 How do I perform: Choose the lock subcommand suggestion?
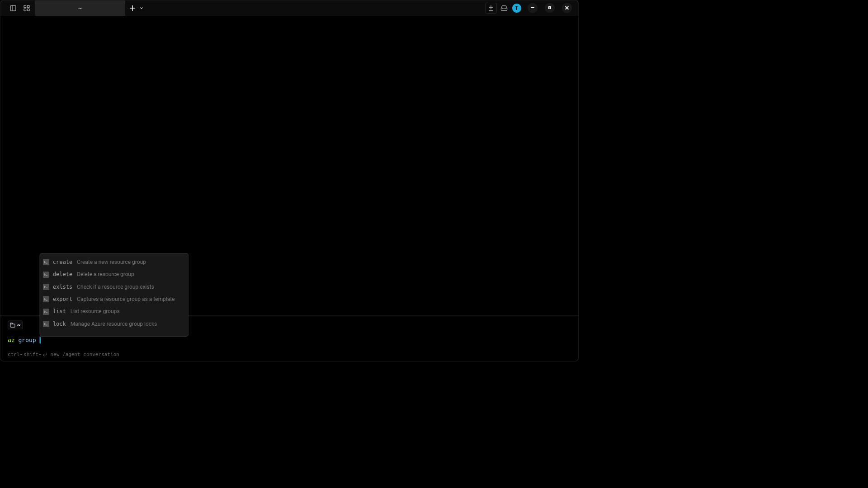point(114,324)
